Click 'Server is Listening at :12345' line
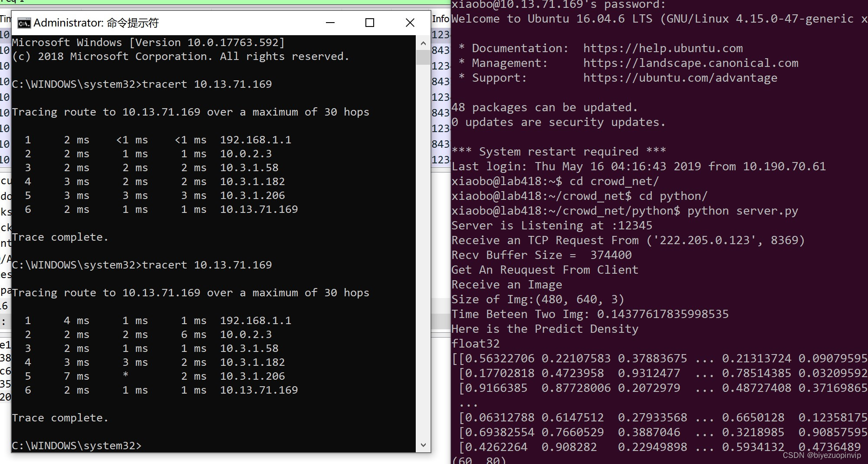Screen dimensions: 868x464 552,225
